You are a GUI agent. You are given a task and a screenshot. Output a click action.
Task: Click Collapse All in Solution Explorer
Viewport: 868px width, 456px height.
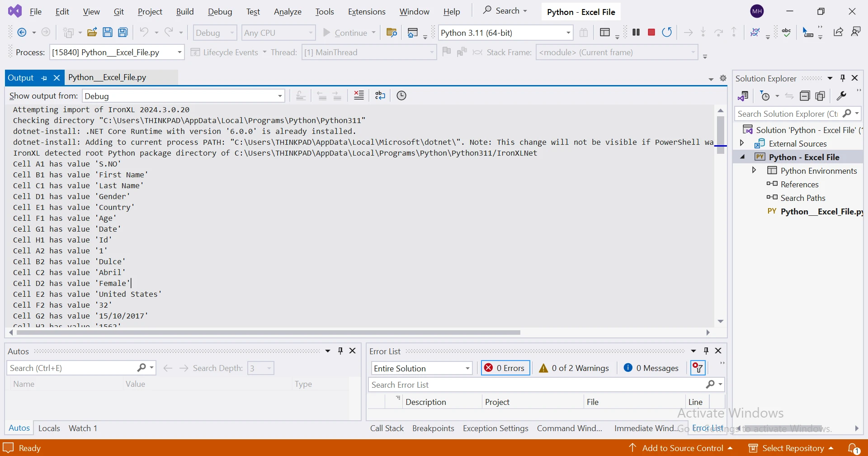coord(805,96)
